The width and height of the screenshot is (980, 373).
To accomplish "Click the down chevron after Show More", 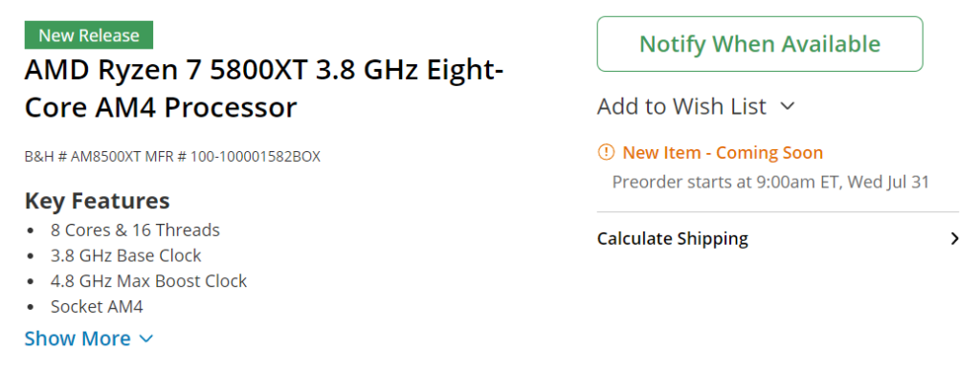I will pos(145,340).
